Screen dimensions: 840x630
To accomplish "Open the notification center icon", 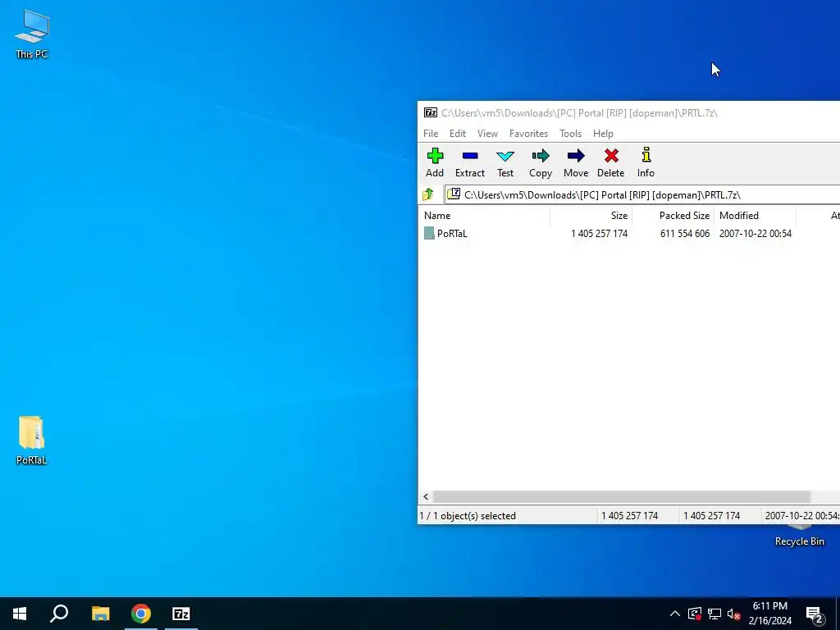I will (x=815, y=614).
